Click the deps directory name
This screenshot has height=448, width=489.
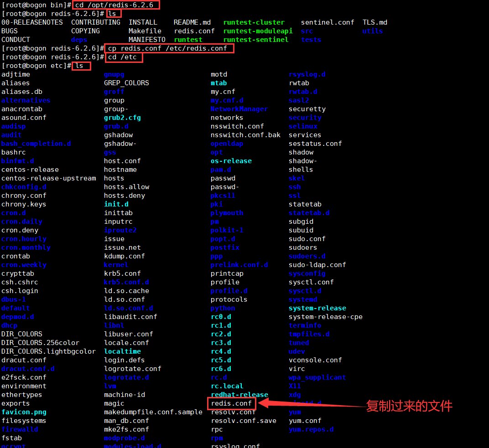point(79,40)
